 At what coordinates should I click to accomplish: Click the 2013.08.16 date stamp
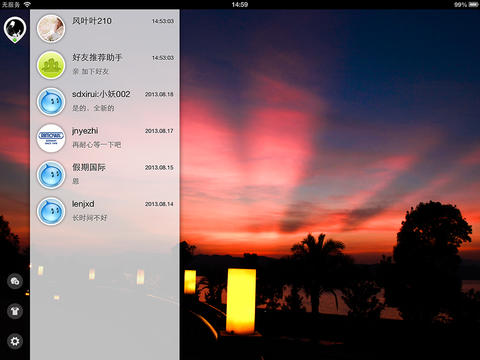pos(159,94)
